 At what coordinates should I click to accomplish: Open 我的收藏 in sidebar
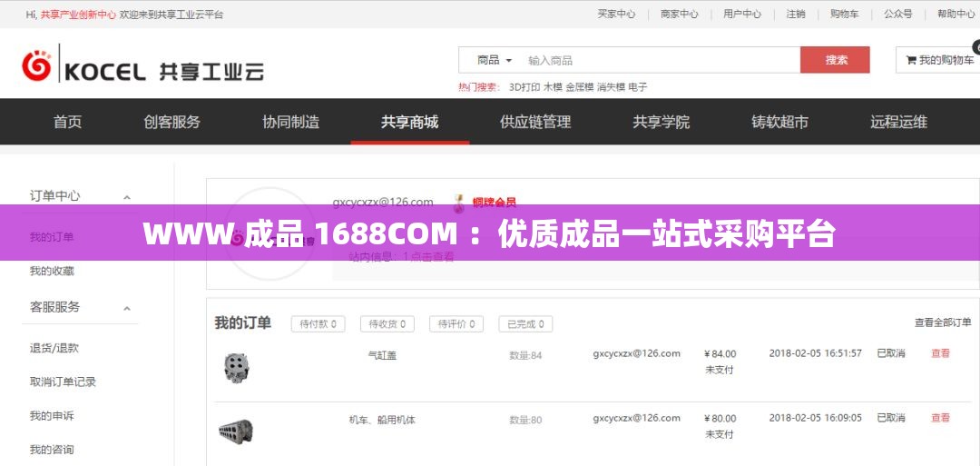click(52, 271)
